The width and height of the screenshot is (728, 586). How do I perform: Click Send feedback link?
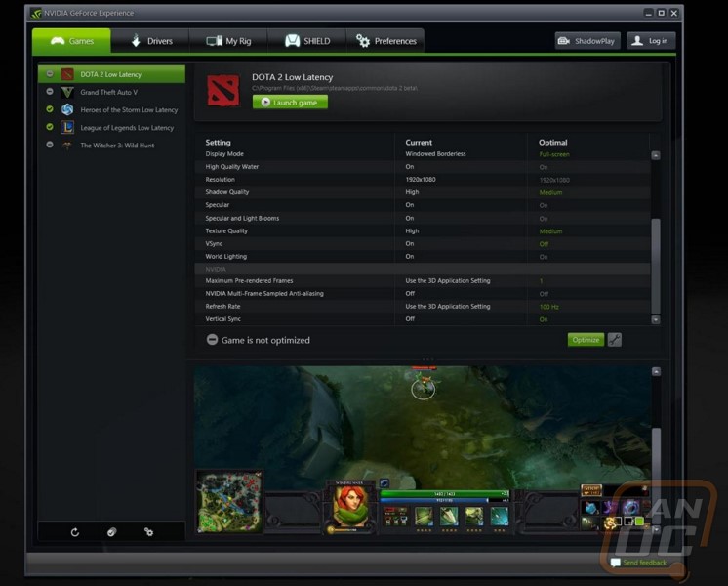[x=644, y=563]
